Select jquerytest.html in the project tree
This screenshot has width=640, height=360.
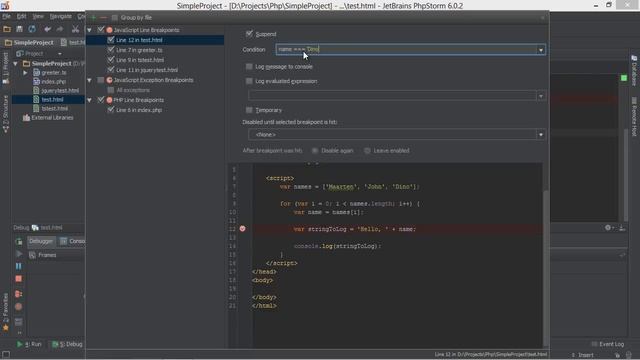click(x=60, y=91)
